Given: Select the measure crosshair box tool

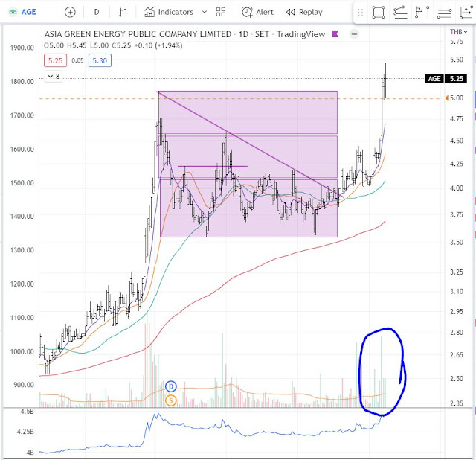Looking at the screenshot, I should click(x=466, y=13).
